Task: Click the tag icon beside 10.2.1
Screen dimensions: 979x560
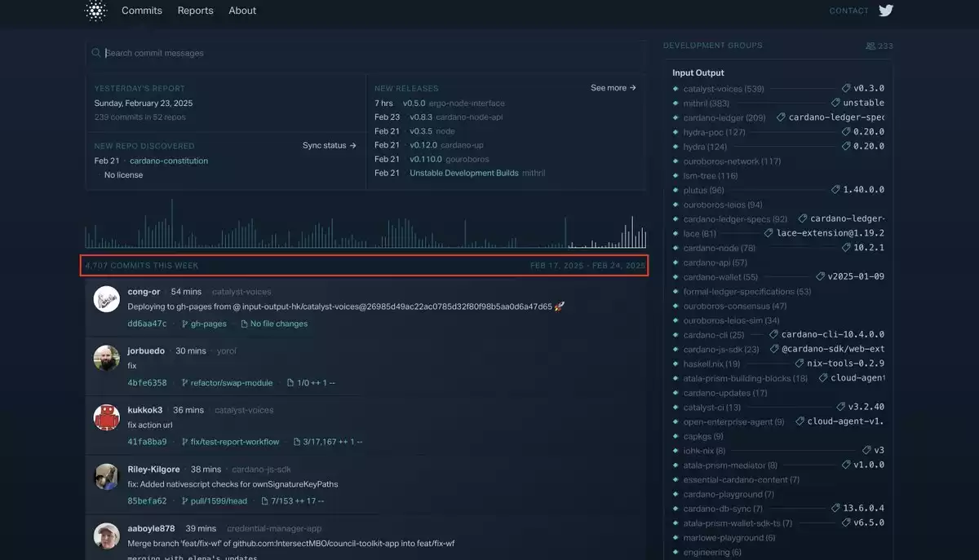Action: tap(846, 247)
